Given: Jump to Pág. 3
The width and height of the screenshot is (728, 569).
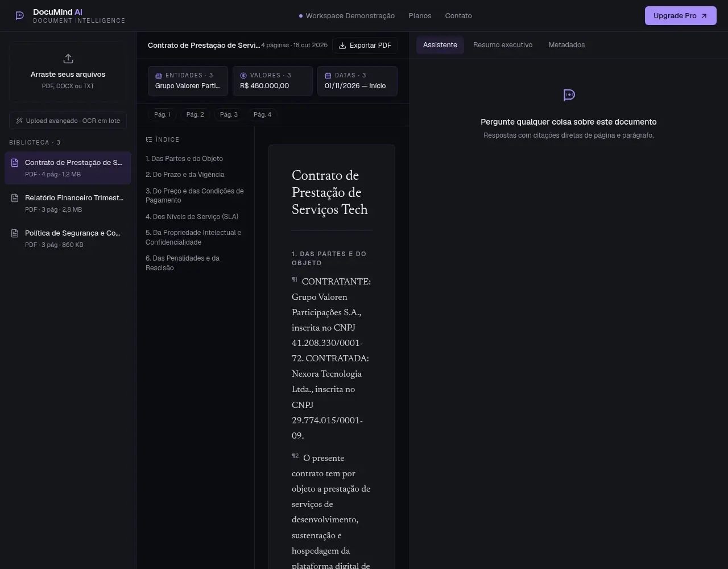Looking at the screenshot, I should 229,115.
